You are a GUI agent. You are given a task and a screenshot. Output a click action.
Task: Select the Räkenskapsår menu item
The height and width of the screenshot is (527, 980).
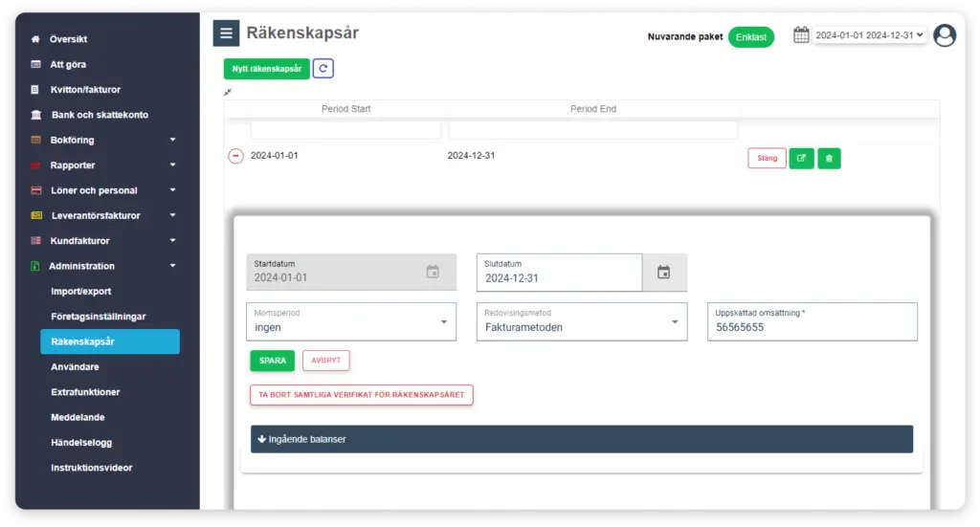tap(110, 341)
